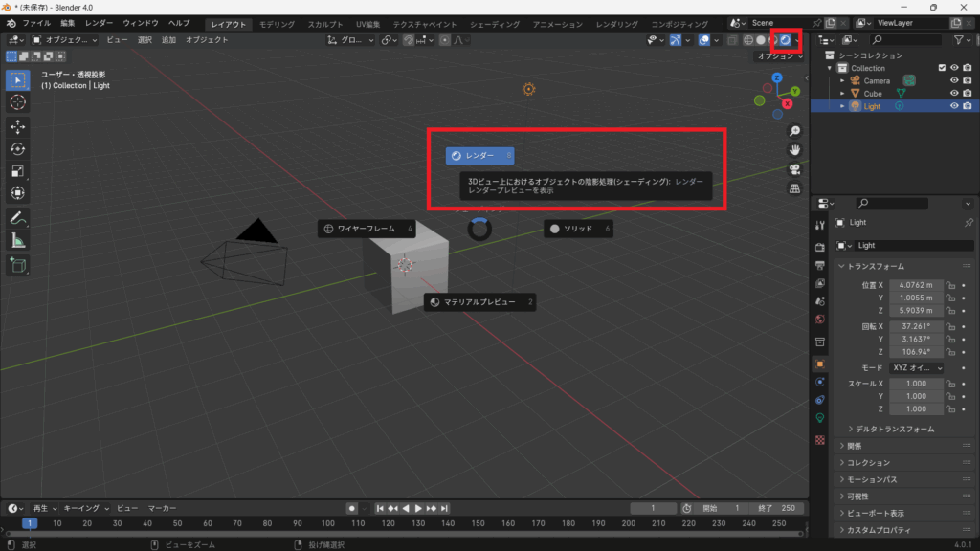Expand the Cube item in outliner

point(842,94)
